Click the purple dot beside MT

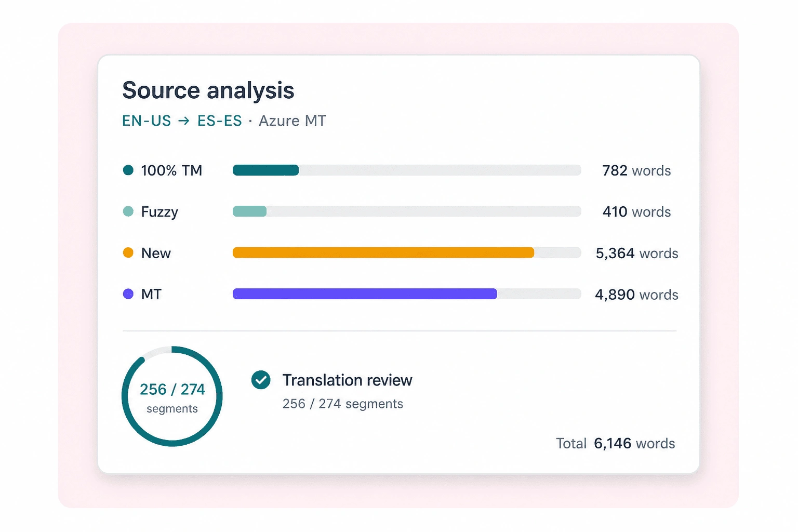[128, 294]
